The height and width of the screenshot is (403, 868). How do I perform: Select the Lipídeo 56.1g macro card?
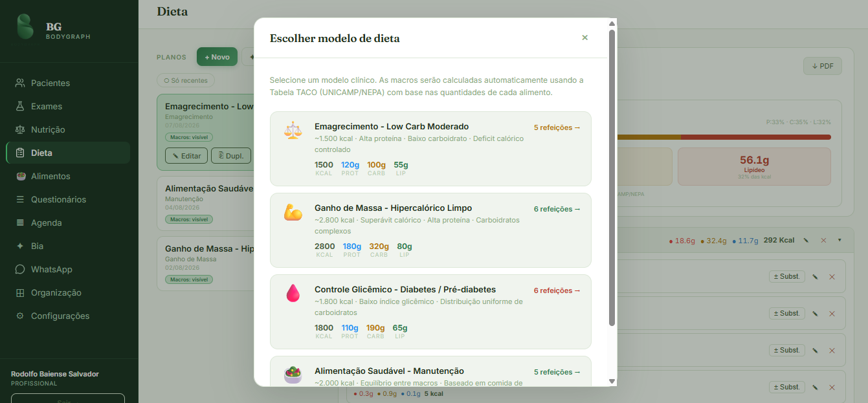[754, 167]
